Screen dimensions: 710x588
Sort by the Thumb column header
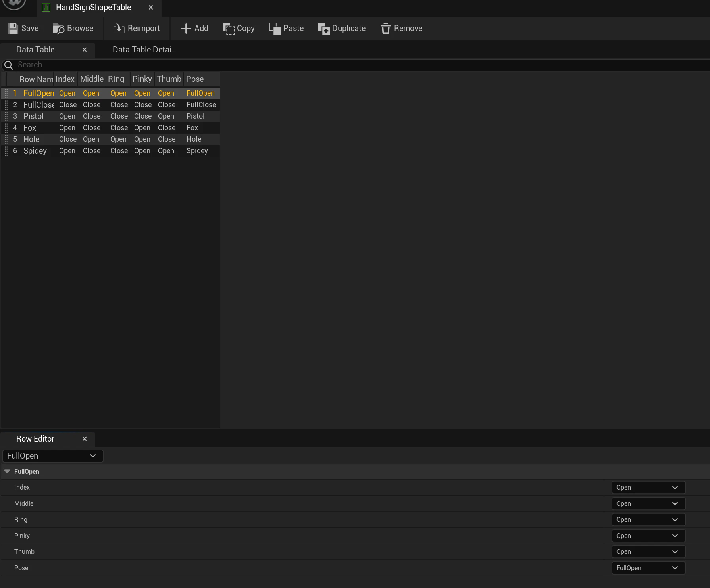[169, 79]
